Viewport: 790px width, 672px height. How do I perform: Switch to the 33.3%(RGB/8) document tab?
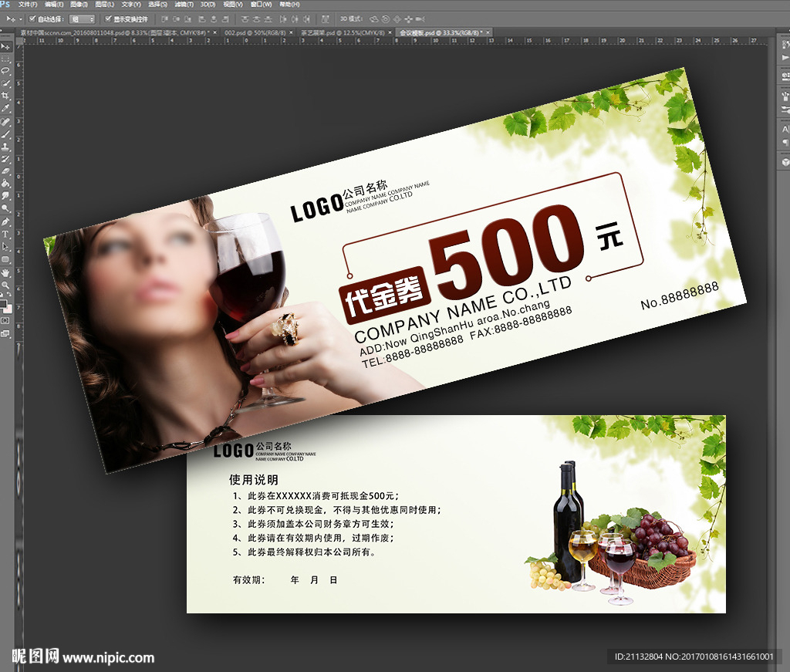tap(441, 32)
